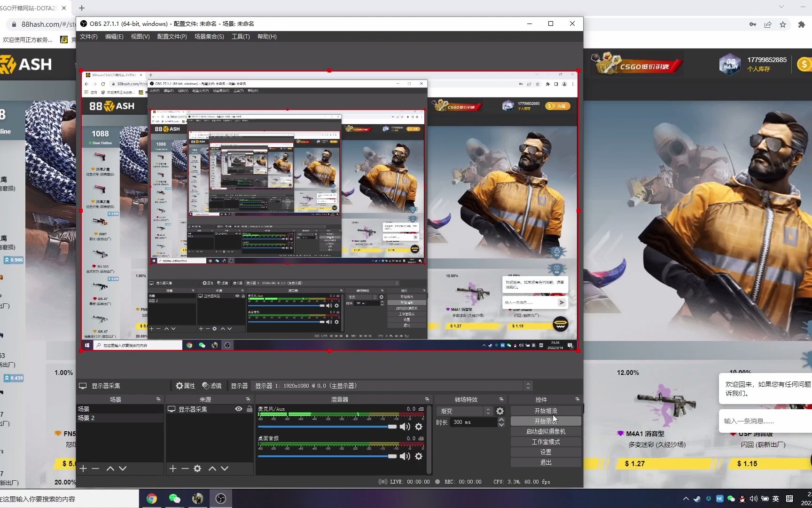Move source down in sources list

point(225,468)
